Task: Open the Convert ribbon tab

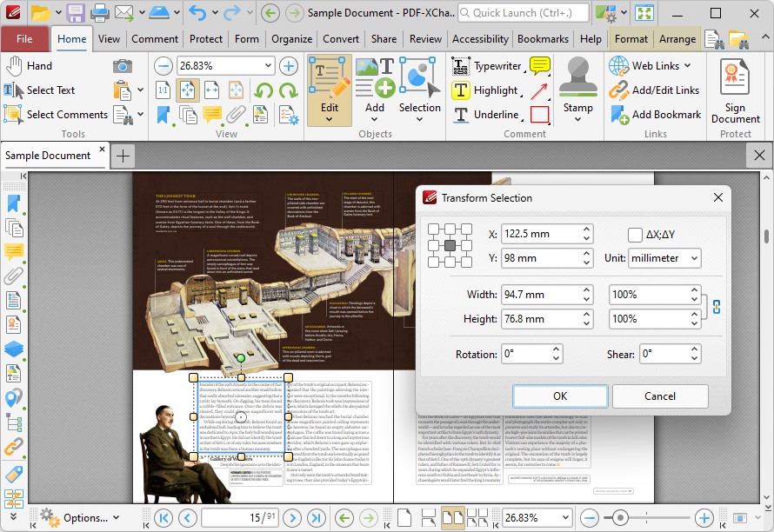Action: coord(341,39)
